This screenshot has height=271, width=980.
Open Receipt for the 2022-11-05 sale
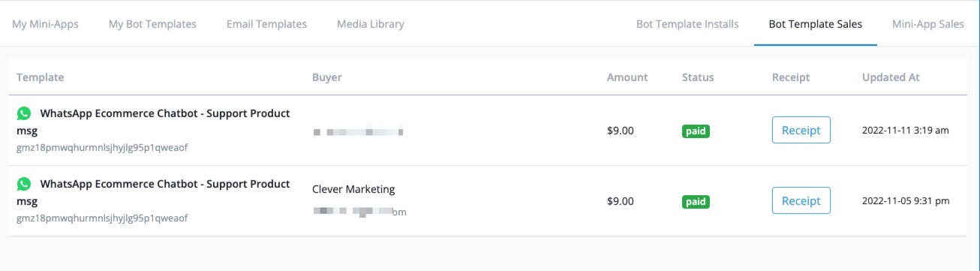pos(801,200)
